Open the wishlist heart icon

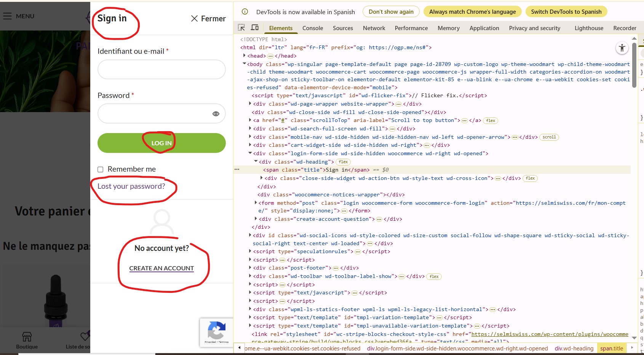coord(85,336)
